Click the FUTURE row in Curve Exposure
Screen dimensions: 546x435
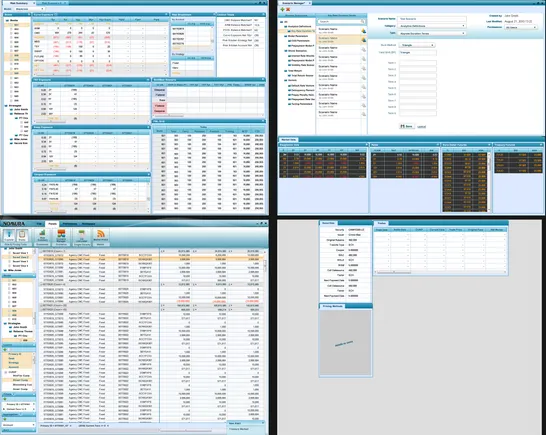[x=100, y=56]
